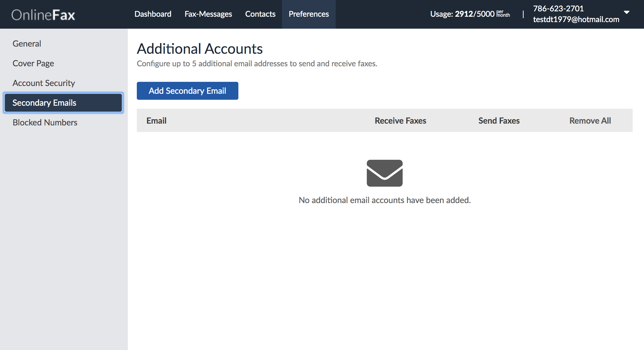Click the phone number 786-623-2701
644x350 pixels.
coord(559,8)
